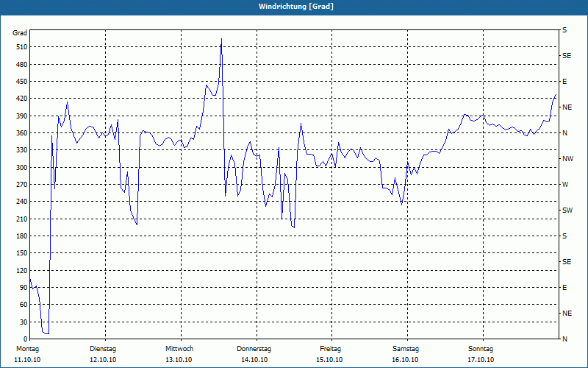Select the 330 value on the Grad axis
The image size is (588, 368).
22,150
